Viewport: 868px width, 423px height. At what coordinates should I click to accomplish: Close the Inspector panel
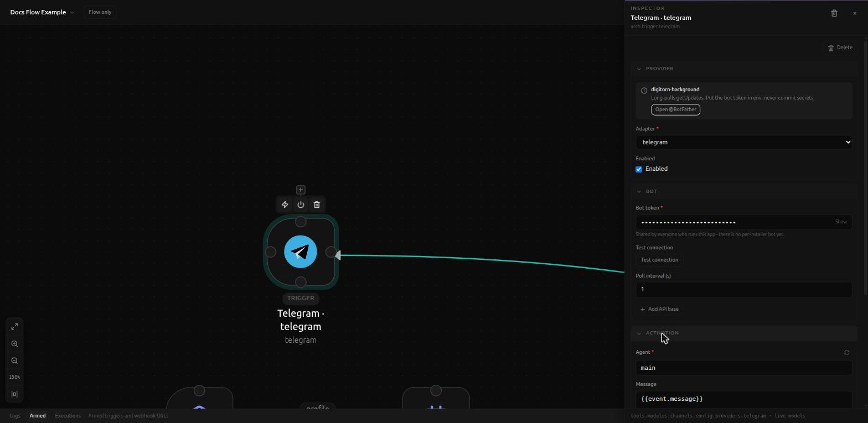(x=855, y=13)
